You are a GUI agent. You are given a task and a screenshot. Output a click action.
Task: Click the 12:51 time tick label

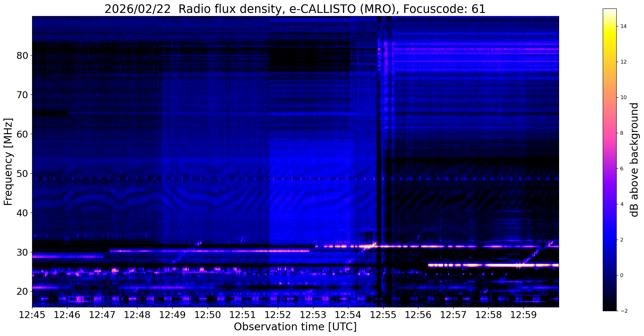click(x=243, y=315)
